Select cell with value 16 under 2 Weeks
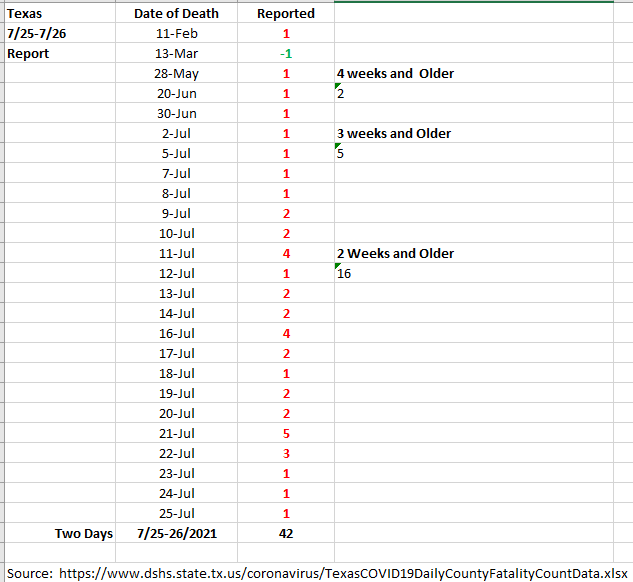633x582 pixels. coord(474,273)
